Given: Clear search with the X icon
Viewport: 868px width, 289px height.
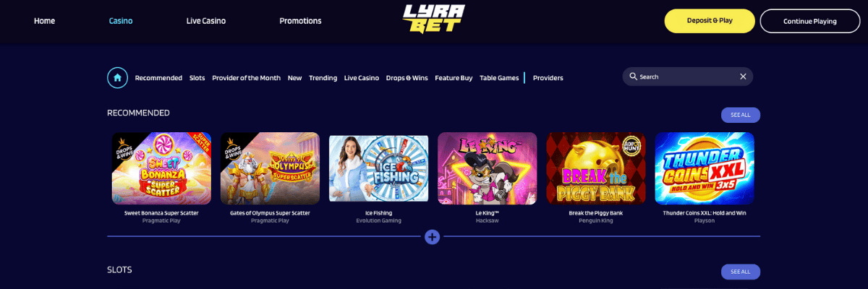Looking at the screenshot, I should tap(743, 77).
